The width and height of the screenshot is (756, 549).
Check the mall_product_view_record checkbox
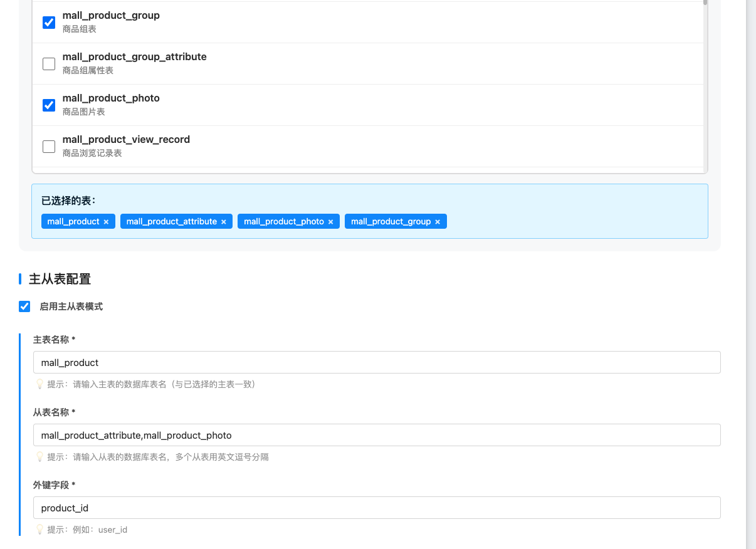point(49,147)
